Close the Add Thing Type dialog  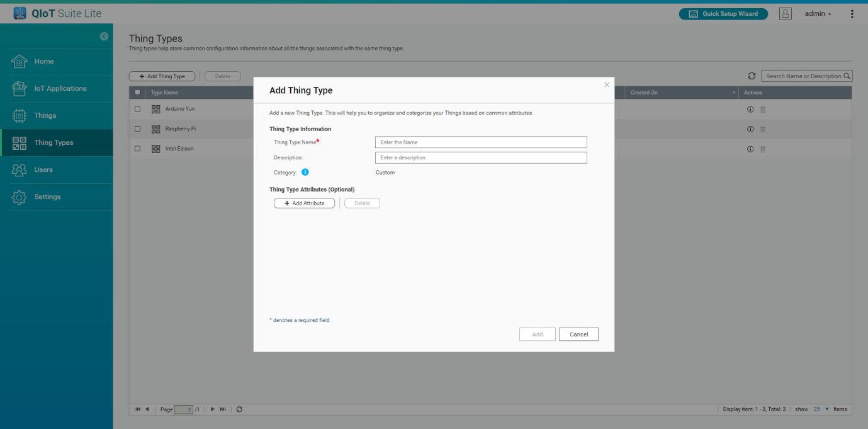point(607,84)
